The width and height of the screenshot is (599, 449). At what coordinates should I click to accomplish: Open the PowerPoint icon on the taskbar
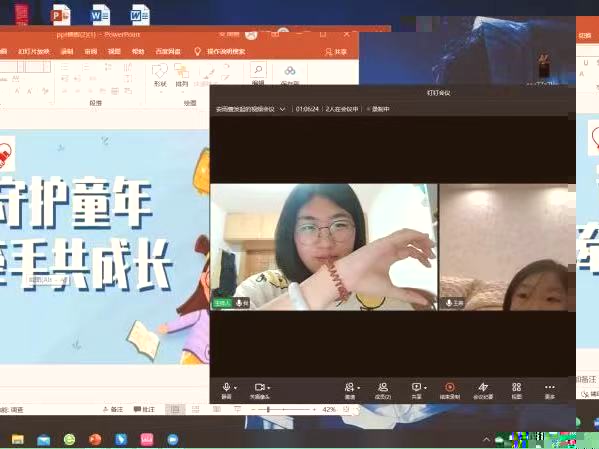95,439
